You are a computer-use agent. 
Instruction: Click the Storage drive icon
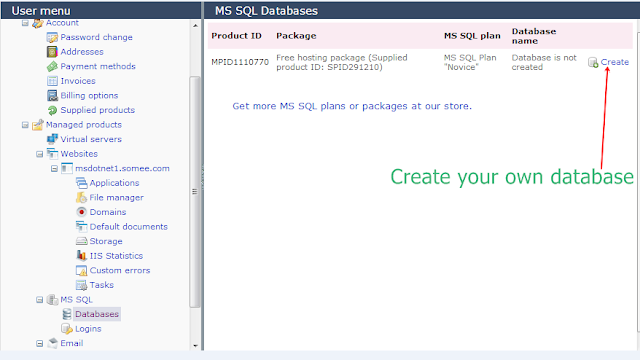(x=82, y=241)
